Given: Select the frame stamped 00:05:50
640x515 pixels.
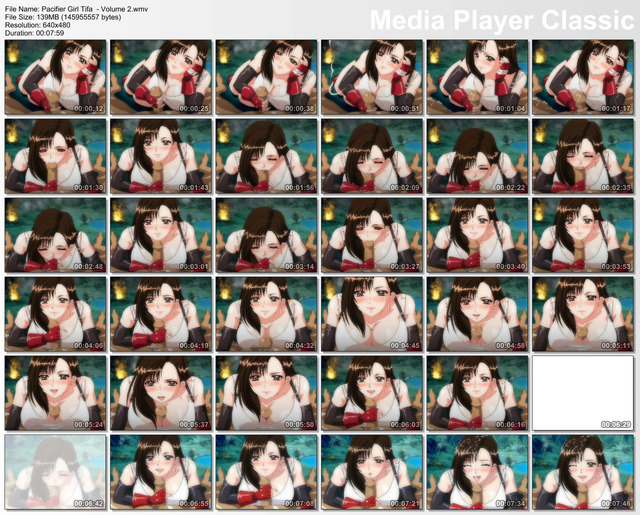Looking at the screenshot, I should tap(266, 393).
